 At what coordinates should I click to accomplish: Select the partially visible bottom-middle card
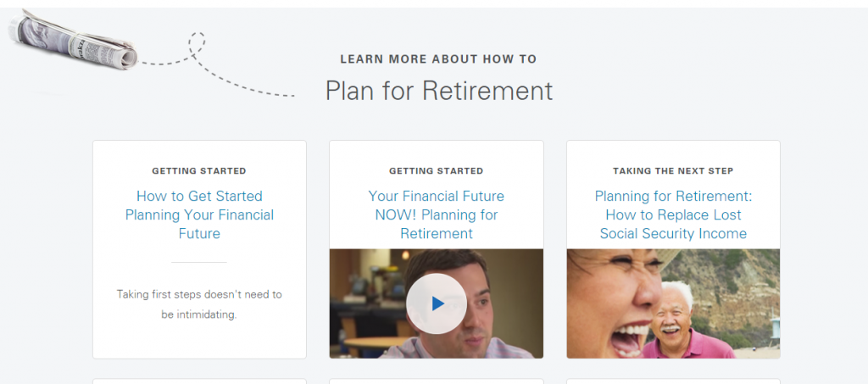pyautogui.click(x=437, y=381)
